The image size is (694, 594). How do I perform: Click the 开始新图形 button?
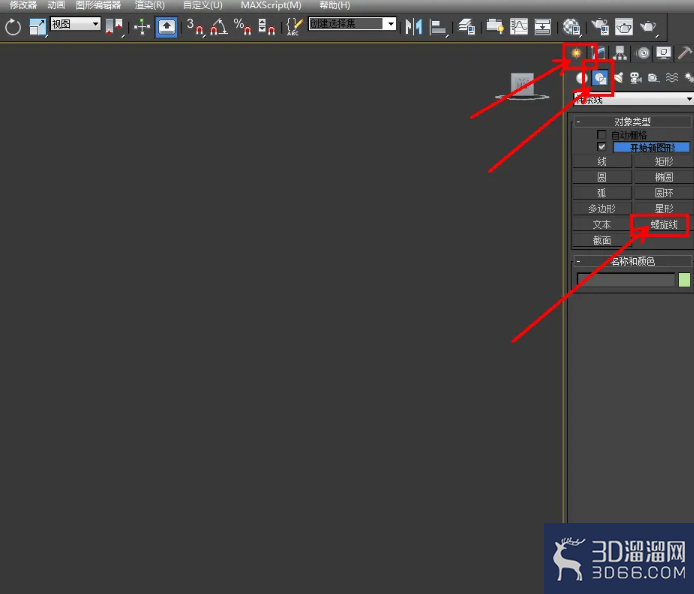tap(651, 147)
